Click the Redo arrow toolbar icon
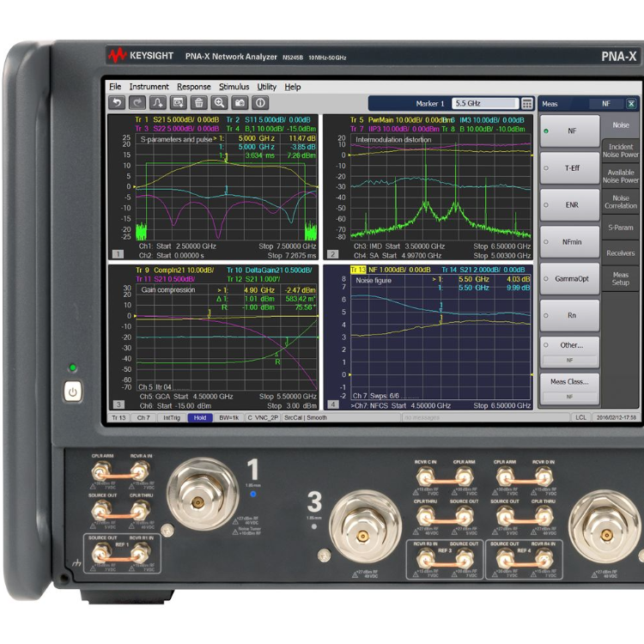The height and width of the screenshot is (644, 644). coord(137,103)
